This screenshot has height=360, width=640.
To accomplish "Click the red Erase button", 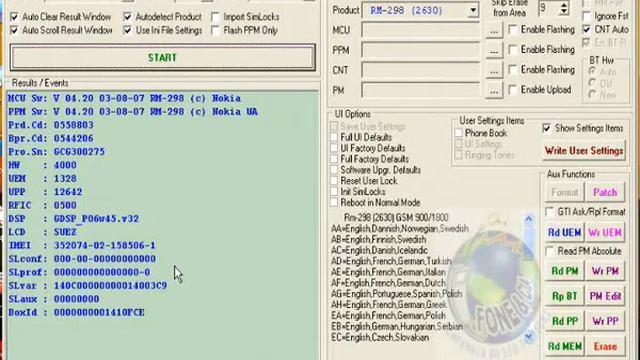I will 605,347.
